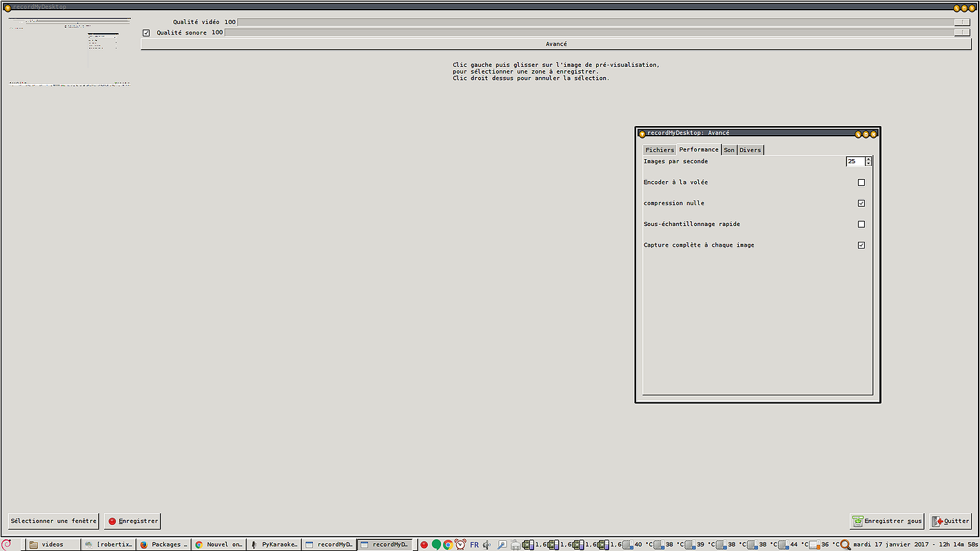Click the printer tray icon
This screenshot has width=980, height=551.
click(515, 545)
